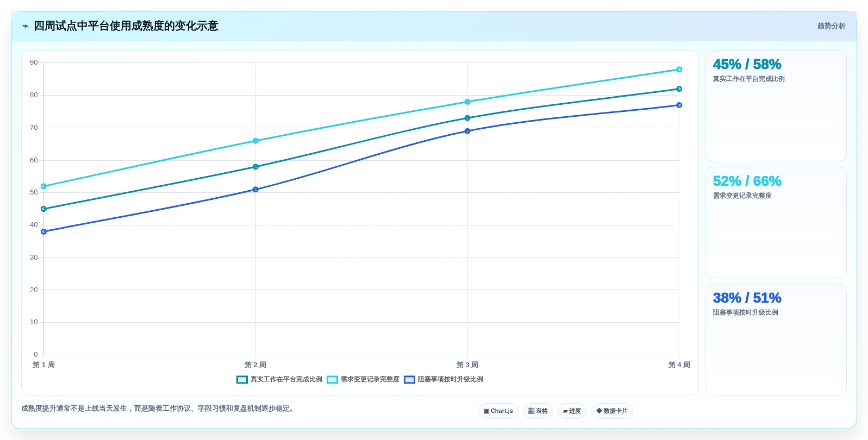Click the teal data point at 第 4 周

[x=679, y=89]
